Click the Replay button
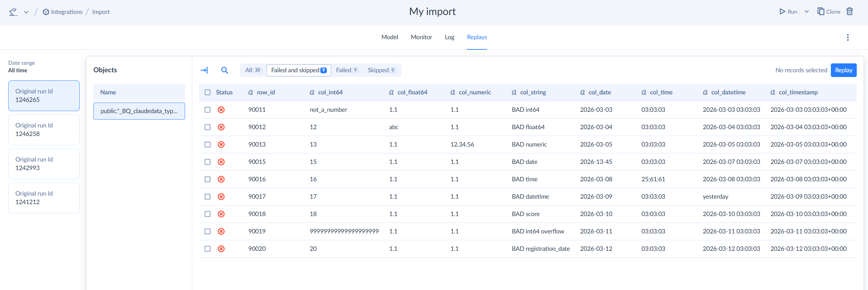 click(843, 70)
